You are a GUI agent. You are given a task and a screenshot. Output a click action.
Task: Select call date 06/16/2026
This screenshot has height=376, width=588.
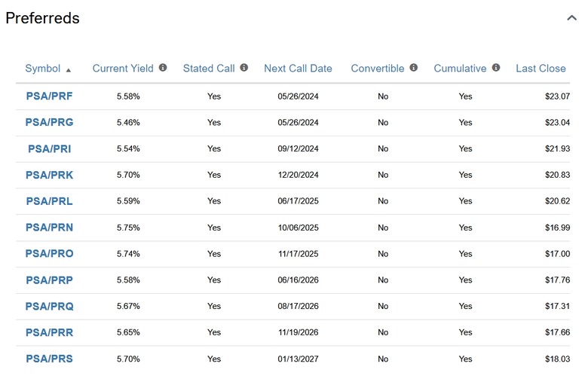[x=298, y=280]
